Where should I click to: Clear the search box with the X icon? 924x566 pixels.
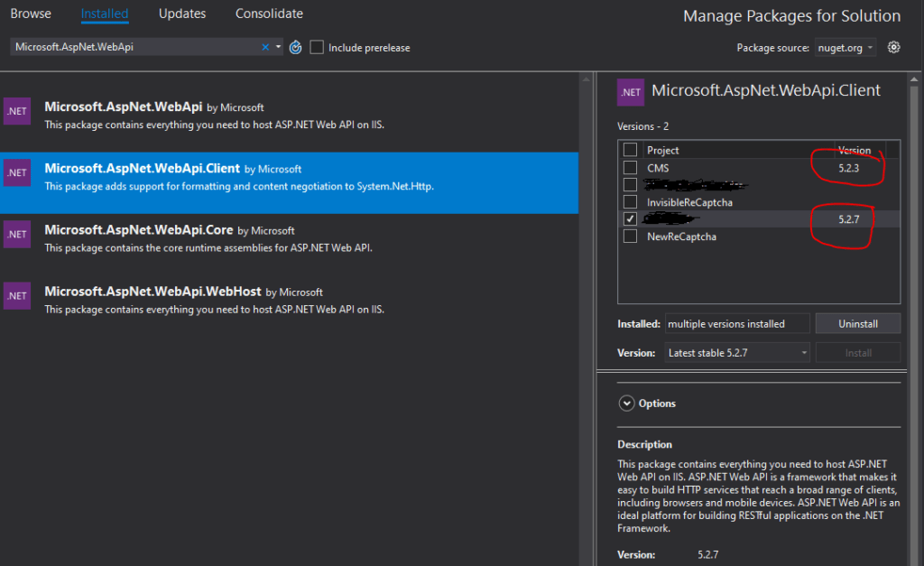coord(265,47)
